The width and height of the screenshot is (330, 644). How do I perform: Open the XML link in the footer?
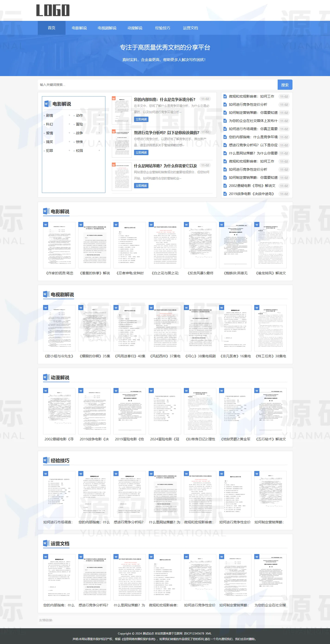pyautogui.click(x=208, y=633)
